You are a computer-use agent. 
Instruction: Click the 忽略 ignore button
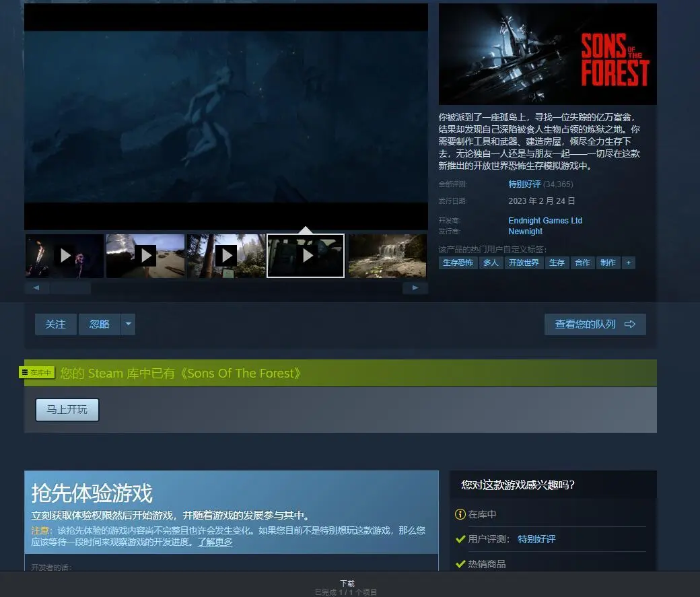100,324
